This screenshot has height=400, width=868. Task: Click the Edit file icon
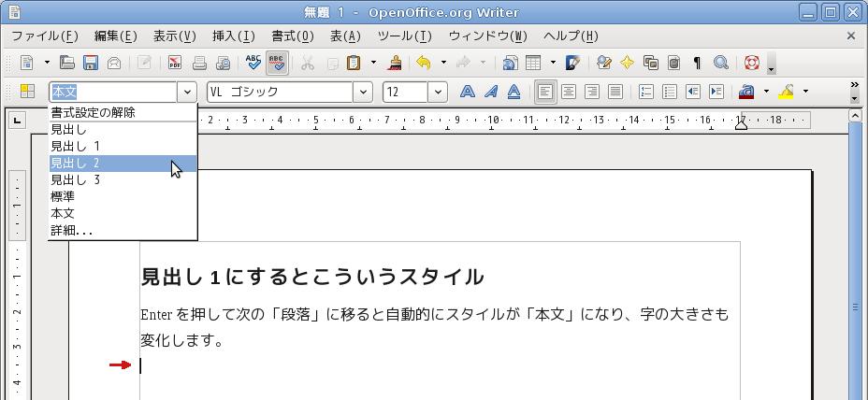pos(144,63)
